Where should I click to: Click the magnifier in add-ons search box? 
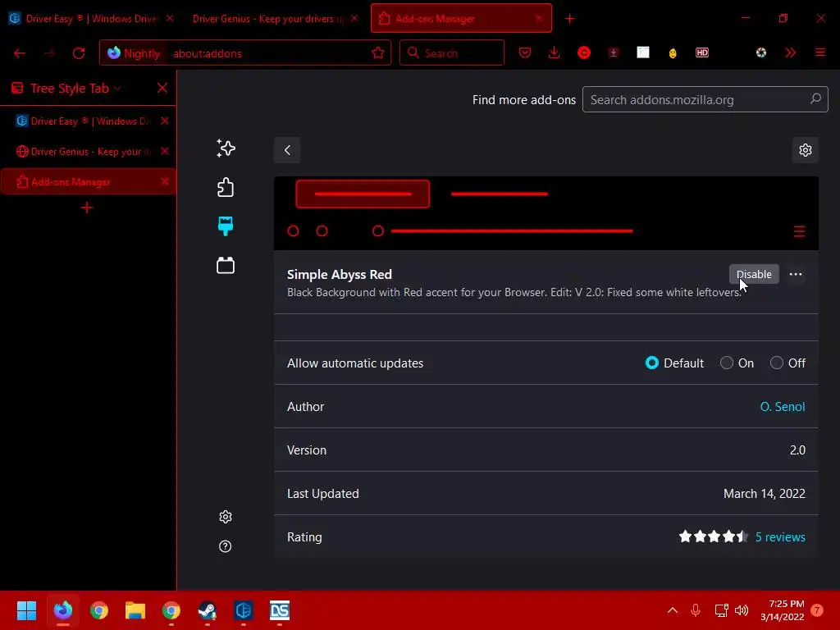coord(815,99)
